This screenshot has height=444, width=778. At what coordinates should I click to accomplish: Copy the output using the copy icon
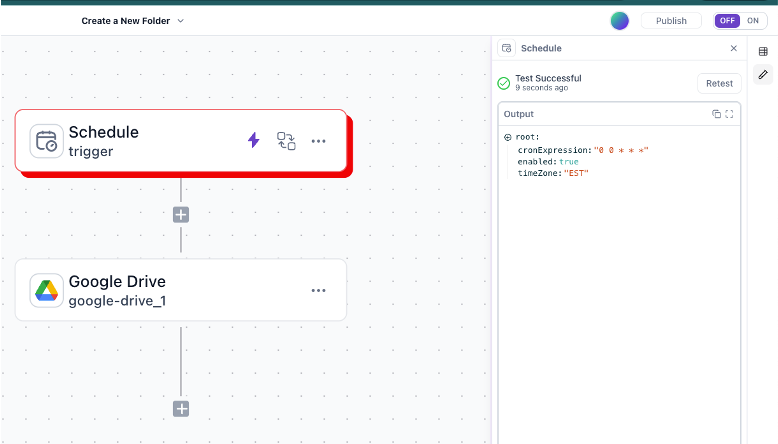click(716, 114)
